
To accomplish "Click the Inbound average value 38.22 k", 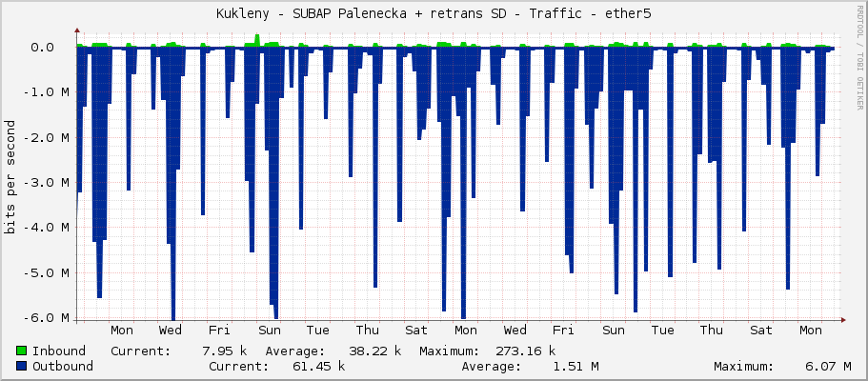I will point(374,351).
